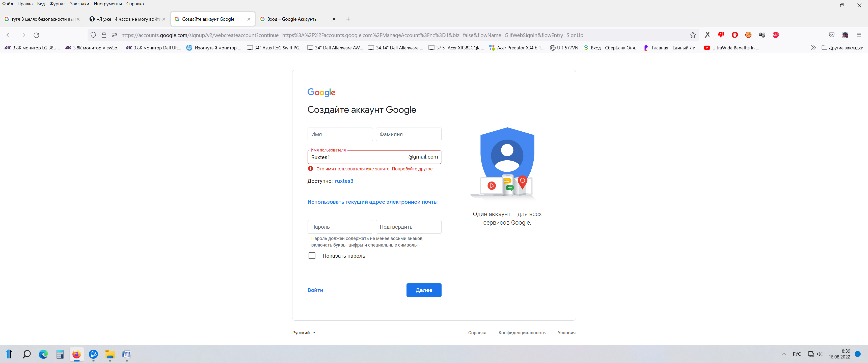Click the Далее button
The width and height of the screenshot is (868, 363).
click(424, 290)
